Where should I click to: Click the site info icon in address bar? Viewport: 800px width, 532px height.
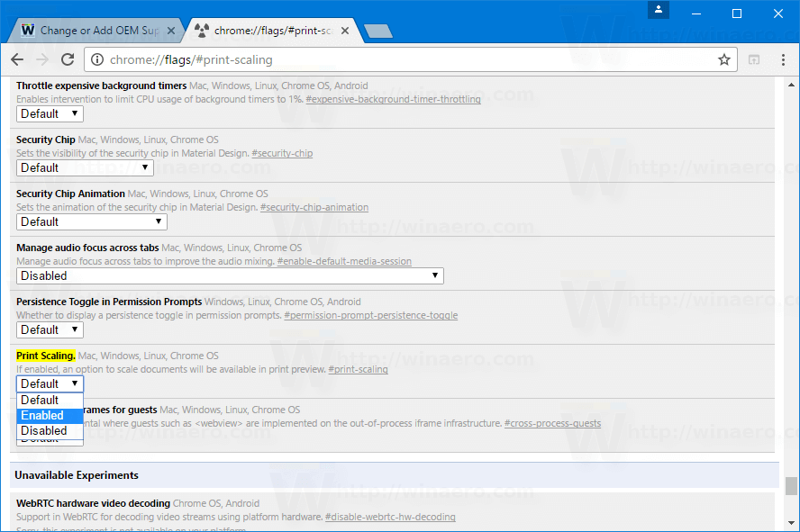point(97,59)
